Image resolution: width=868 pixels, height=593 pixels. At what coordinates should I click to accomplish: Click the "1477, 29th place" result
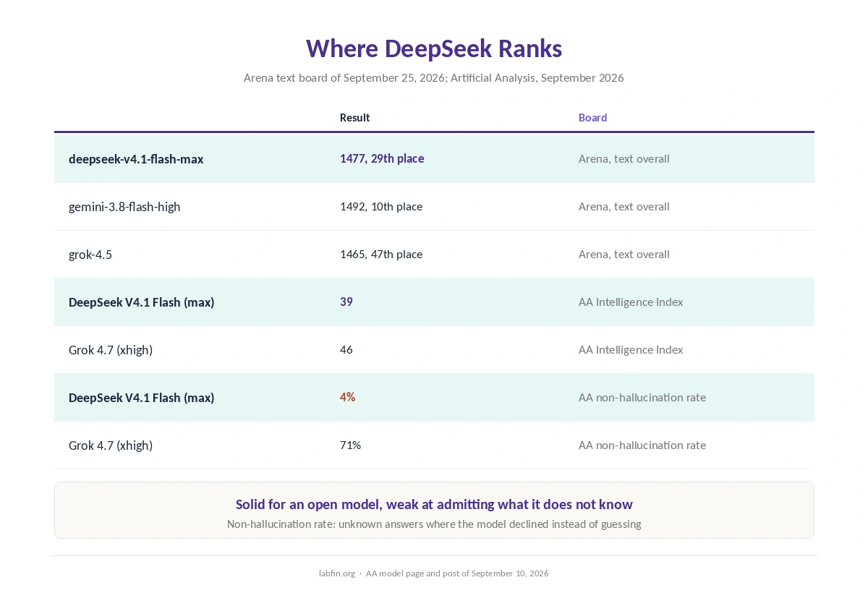pos(382,158)
